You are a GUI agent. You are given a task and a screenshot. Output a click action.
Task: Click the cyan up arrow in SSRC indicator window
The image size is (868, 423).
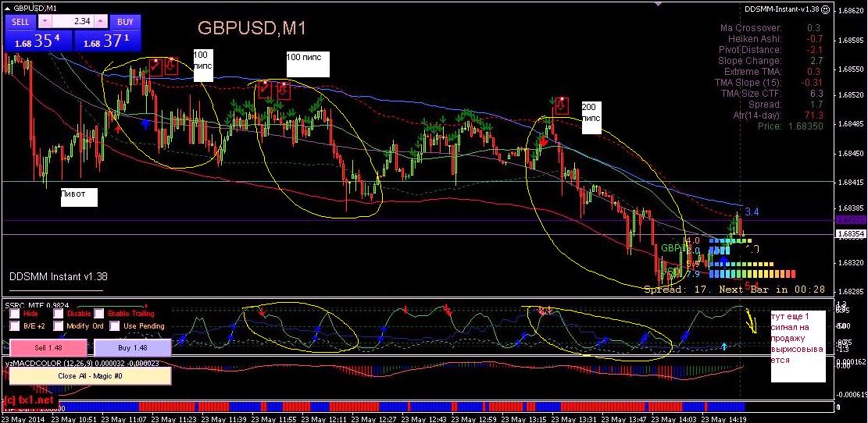(x=723, y=347)
